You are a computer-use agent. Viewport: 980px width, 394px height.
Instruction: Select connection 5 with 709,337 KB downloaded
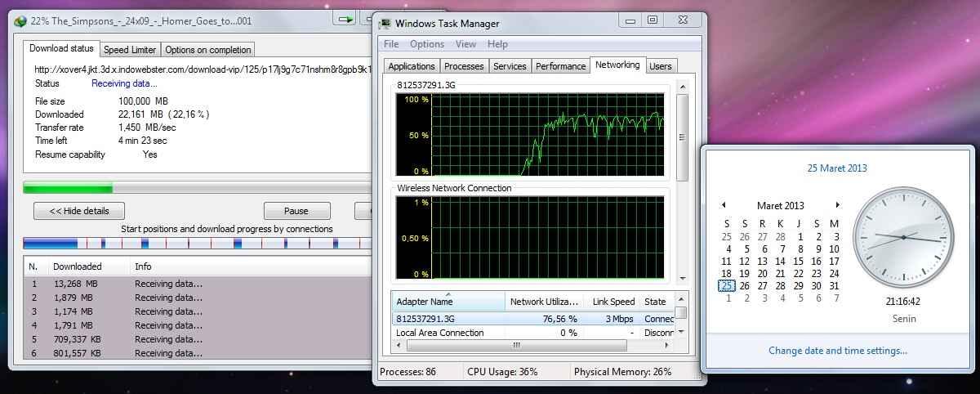pyautogui.click(x=196, y=339)
